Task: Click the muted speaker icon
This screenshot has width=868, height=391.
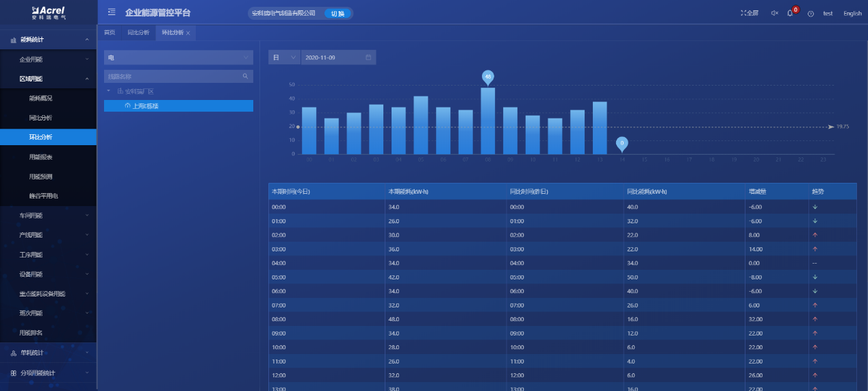Action: click(774, 13)
